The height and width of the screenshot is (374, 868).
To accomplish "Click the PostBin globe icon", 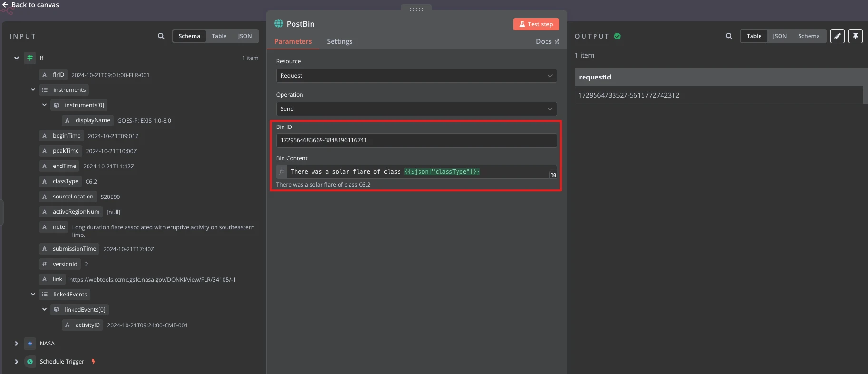I will (x=279, y=23).
